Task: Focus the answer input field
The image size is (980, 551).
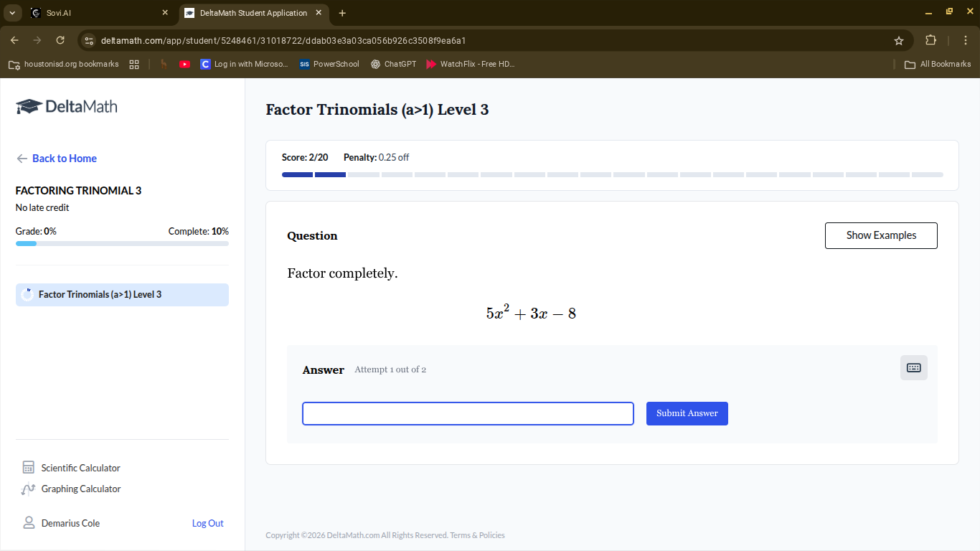Action: [468, 413]
